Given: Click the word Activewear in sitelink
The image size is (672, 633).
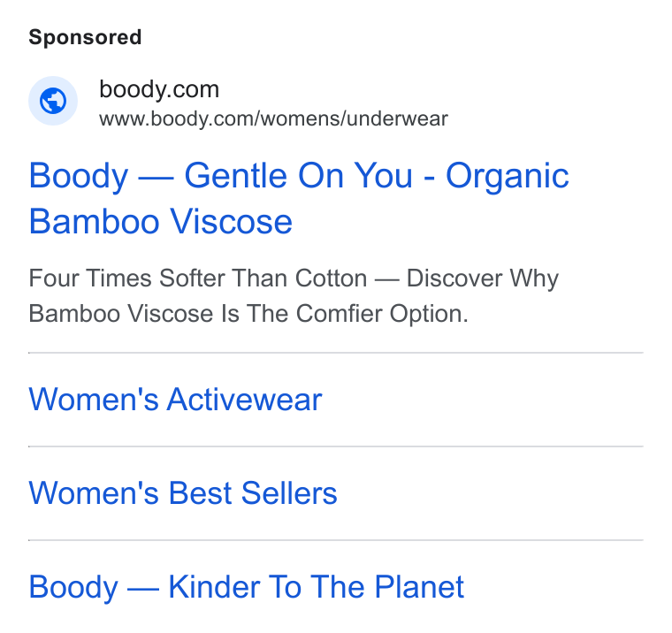Looking at the screenshot, I should tap(244, 400).
